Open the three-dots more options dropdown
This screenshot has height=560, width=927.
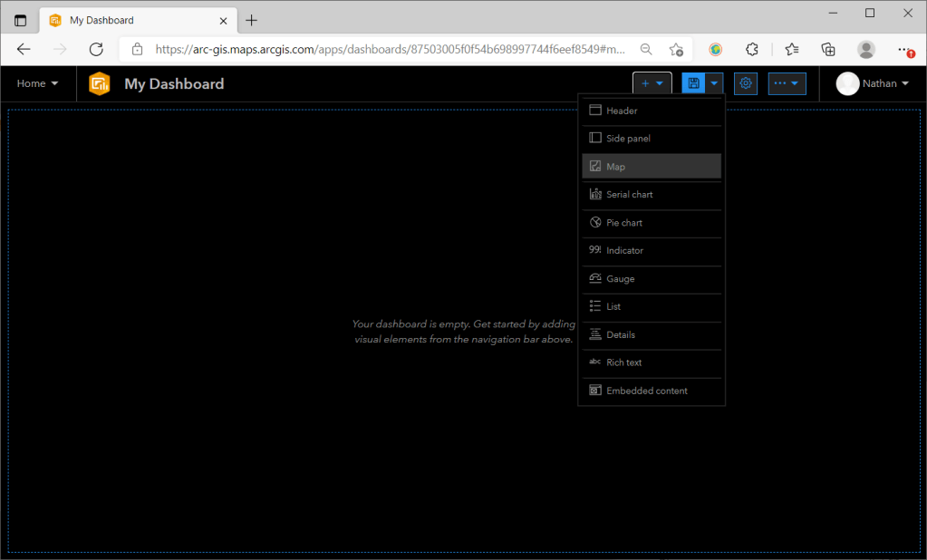coord(787,83)
